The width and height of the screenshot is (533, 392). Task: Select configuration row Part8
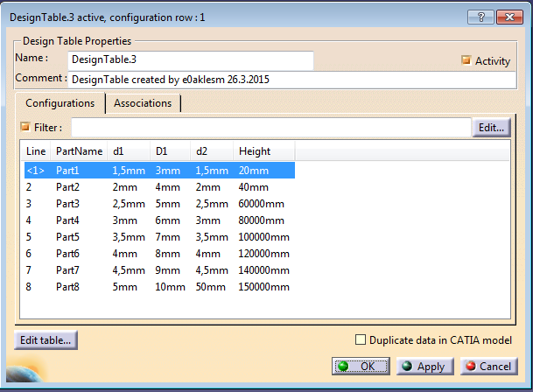coord(159,287)
